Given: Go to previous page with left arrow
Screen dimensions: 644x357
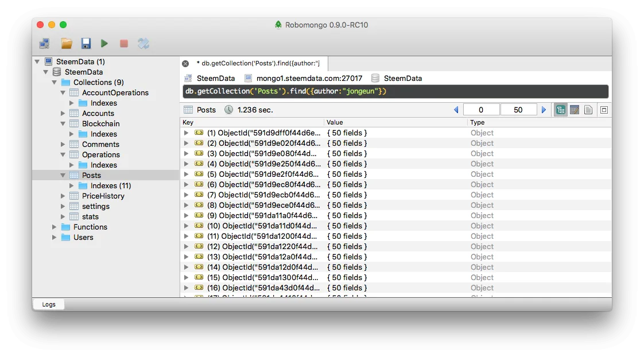Looking at the screenshot, I should pyautogui.click(x=456, y=110).
